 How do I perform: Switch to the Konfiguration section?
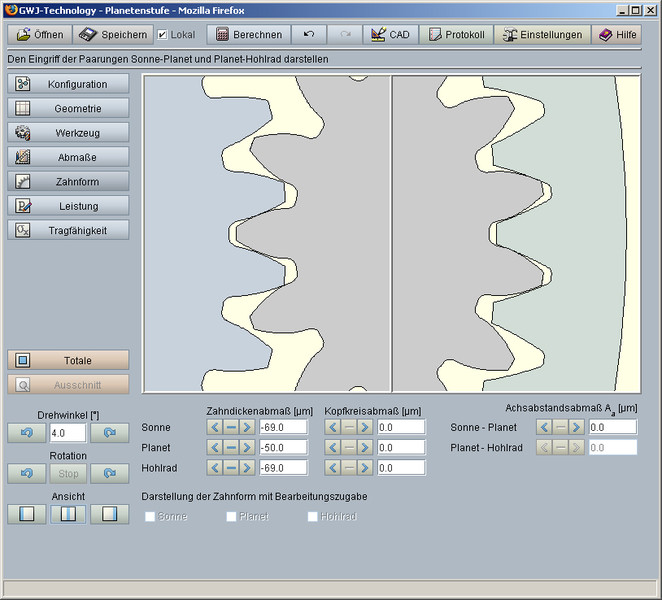point(68,84)
